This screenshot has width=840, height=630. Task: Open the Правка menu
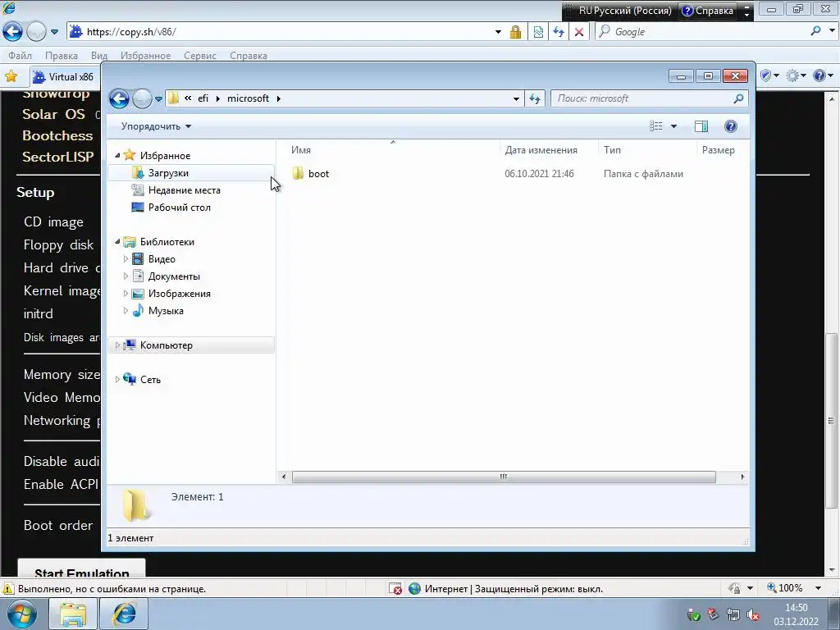(61, 56)
